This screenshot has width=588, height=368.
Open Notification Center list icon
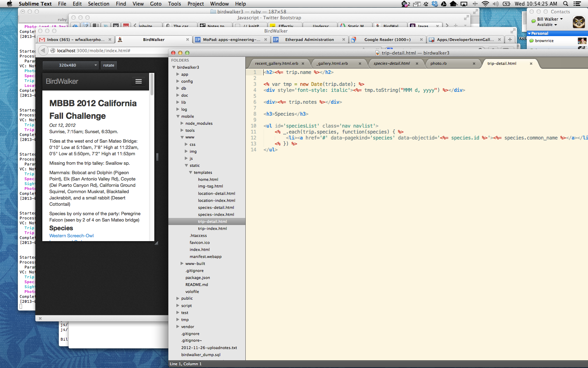pyautogui.click(x=577, y=4)
